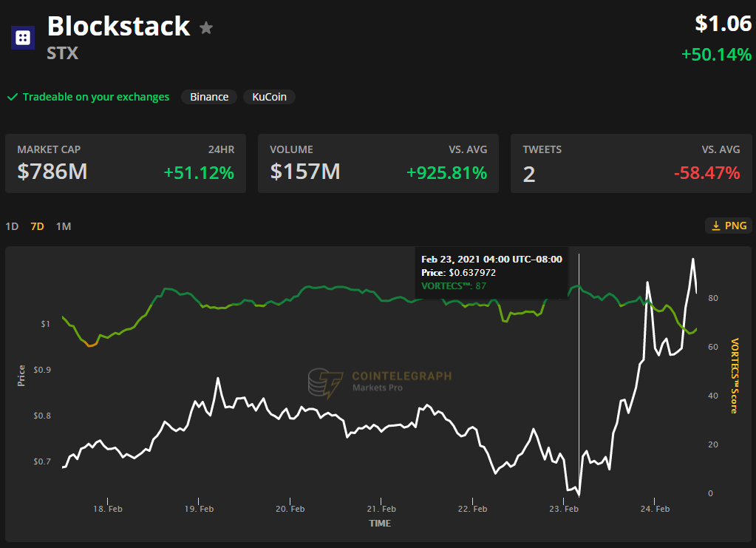Click the 21. Feb axis marker
The width and height of the screenshot is (756, 548).
click(381, 509)
